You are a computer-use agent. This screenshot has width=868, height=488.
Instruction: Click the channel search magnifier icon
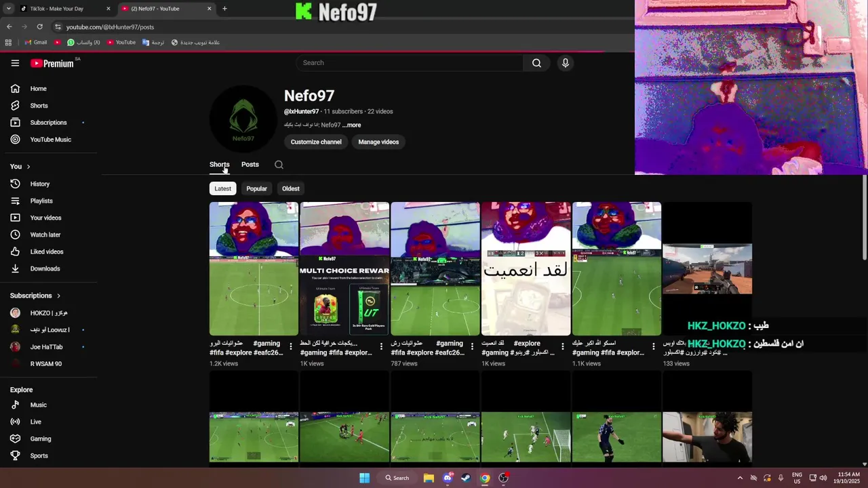pos(279,165)
